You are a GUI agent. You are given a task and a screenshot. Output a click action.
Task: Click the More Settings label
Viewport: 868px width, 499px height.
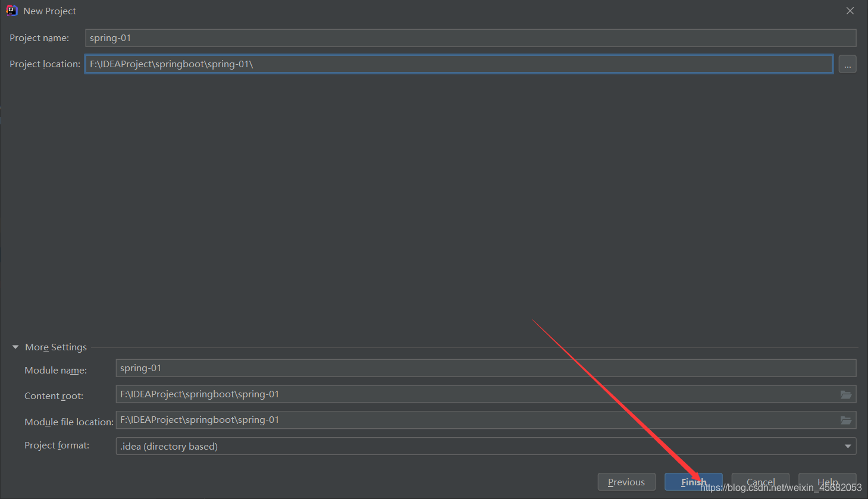pyautogui.click(x=56, y=347)
